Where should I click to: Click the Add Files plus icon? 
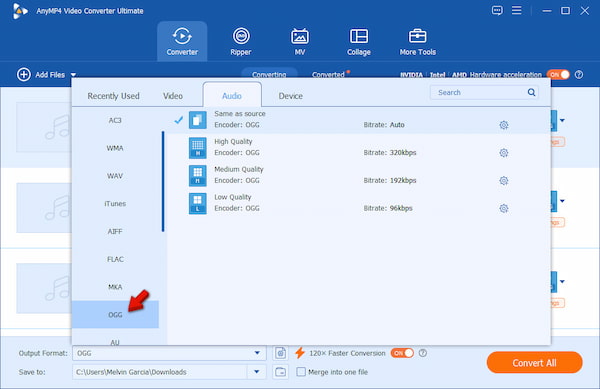click(24, 75)
